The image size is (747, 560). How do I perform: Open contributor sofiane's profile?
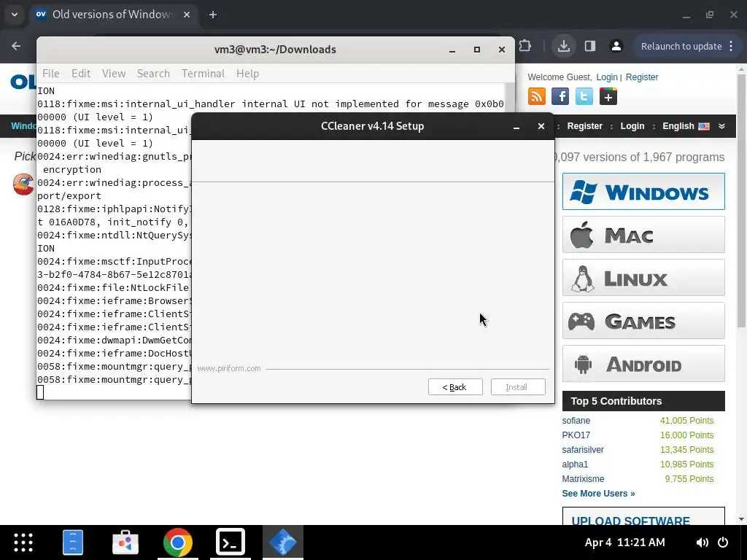pos(576,421)
